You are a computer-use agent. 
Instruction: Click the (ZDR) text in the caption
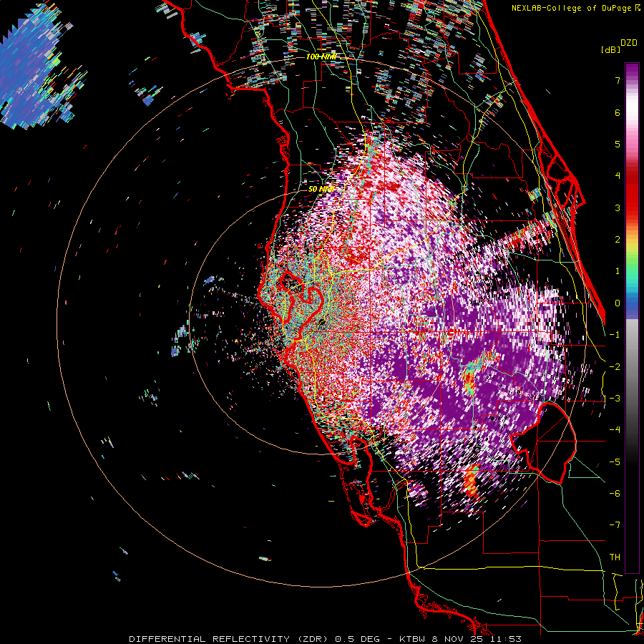point(313,639)
